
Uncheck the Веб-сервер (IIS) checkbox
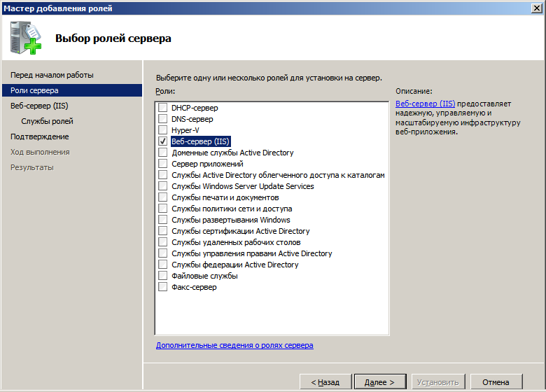coord(162,141)
